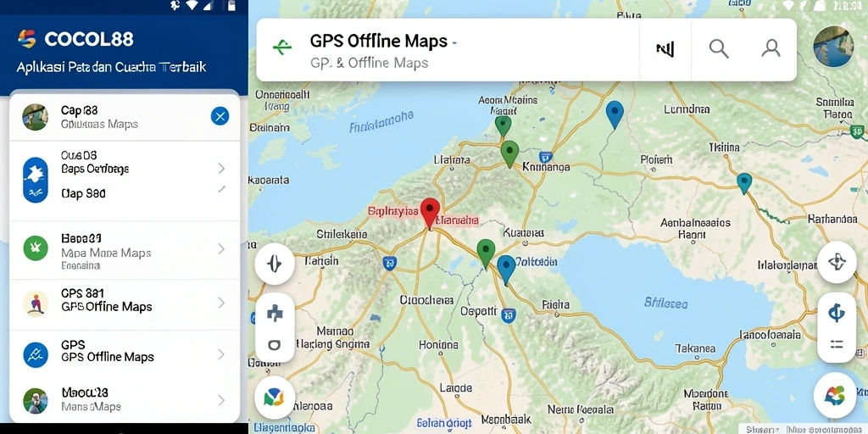Click the rounded square map control
This screenshot has width=868, height=434.
[x=275, y=346]
